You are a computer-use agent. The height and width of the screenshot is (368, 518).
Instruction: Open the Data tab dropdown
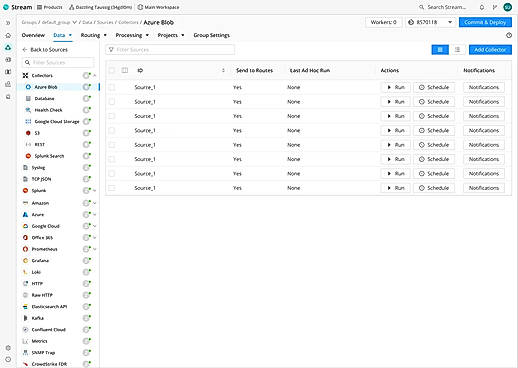click(x=63, y=35)
